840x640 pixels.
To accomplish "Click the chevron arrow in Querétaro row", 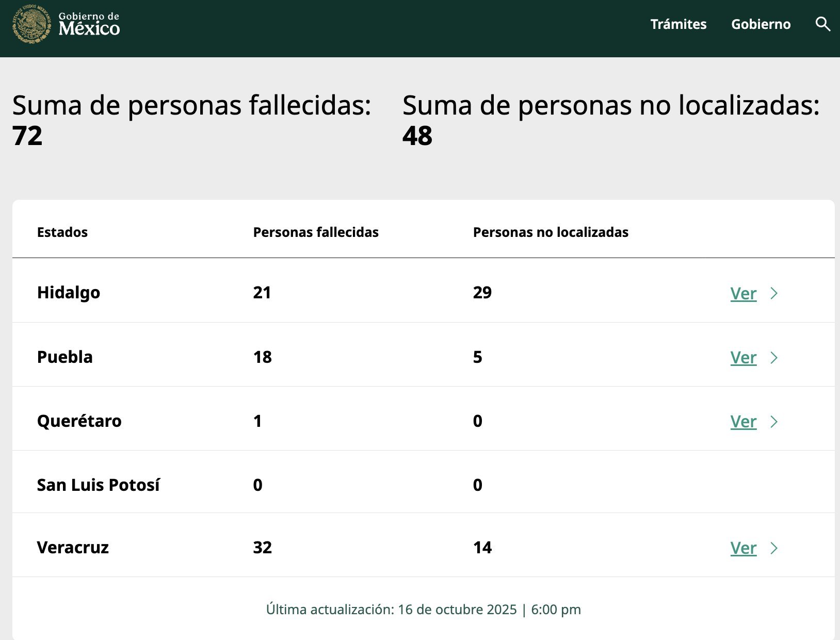I will pos(773,422).
